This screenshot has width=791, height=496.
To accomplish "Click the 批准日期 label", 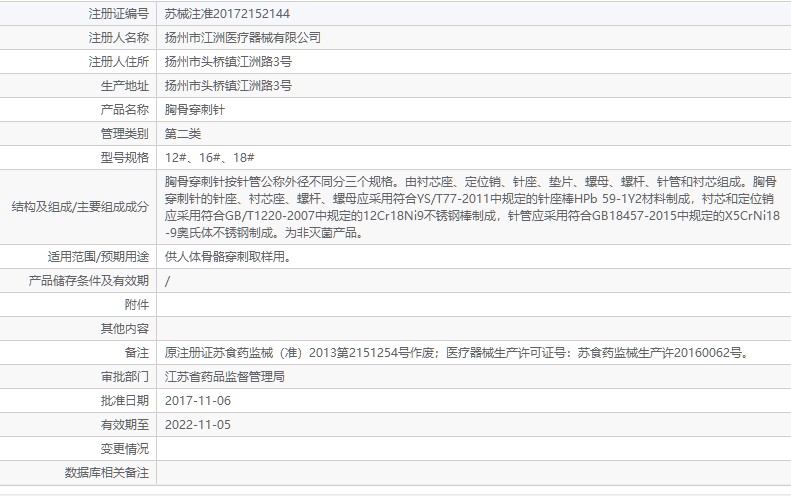I will [125, 401].
